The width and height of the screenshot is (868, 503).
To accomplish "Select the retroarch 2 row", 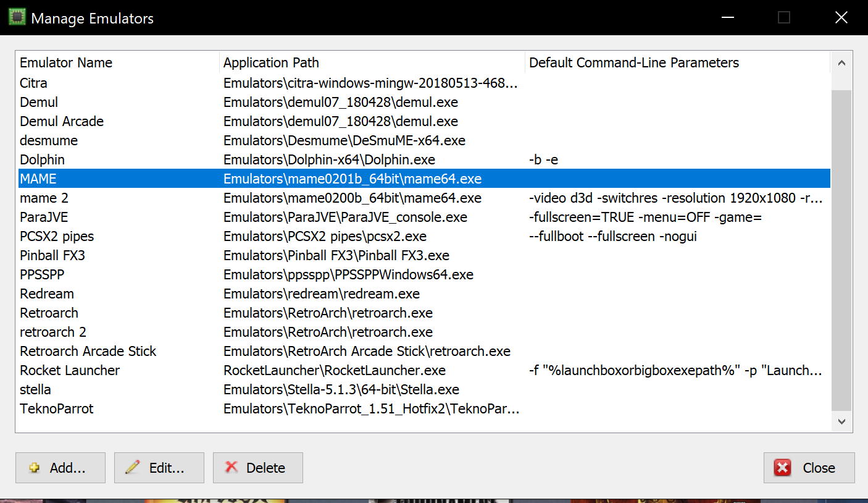I will tap(424, 332).
